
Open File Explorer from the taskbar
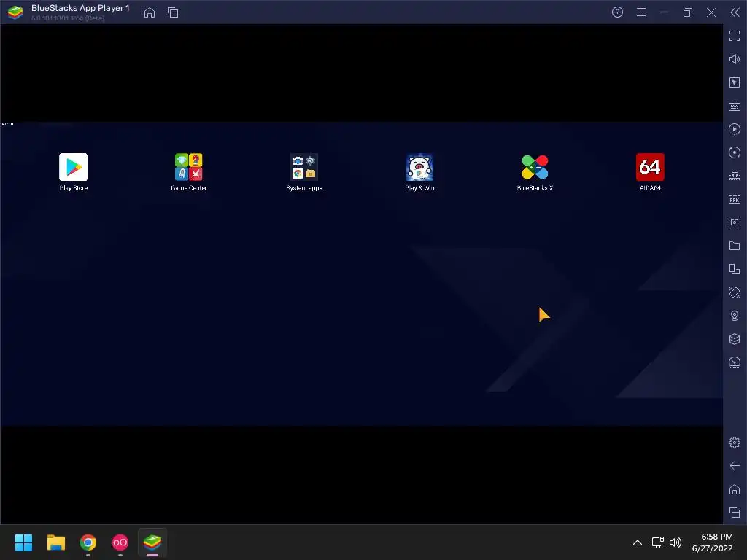point(56,542)
